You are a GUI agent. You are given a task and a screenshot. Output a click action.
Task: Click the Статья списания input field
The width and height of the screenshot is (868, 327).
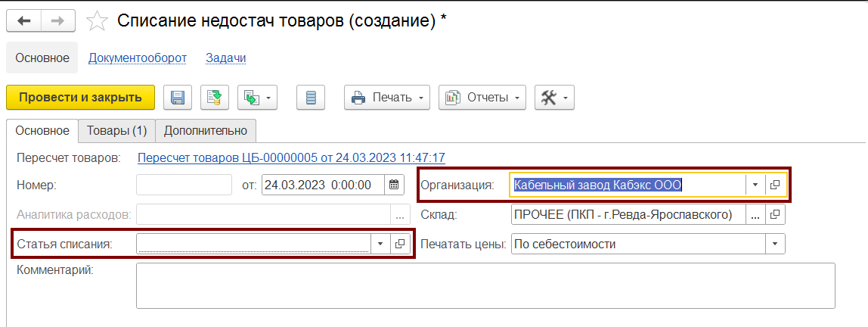coord(253,243)
